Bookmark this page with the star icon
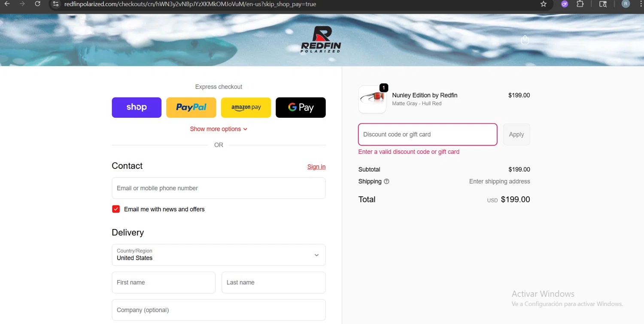The height and width of the screenshot is (324, 644). (x=544, y=4)
